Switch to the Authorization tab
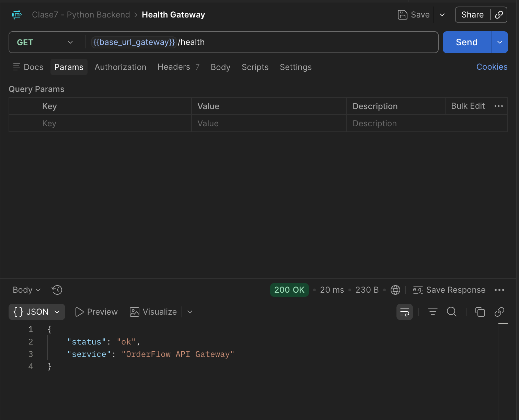This screenshot has width=519, height=420. pyautogui.click(x=120, y=67)
